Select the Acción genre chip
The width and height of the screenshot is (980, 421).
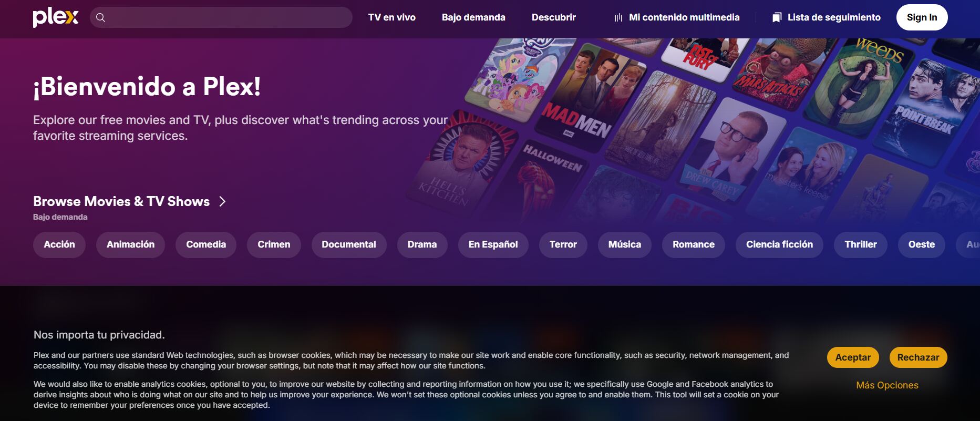click(x=59, y=244)
